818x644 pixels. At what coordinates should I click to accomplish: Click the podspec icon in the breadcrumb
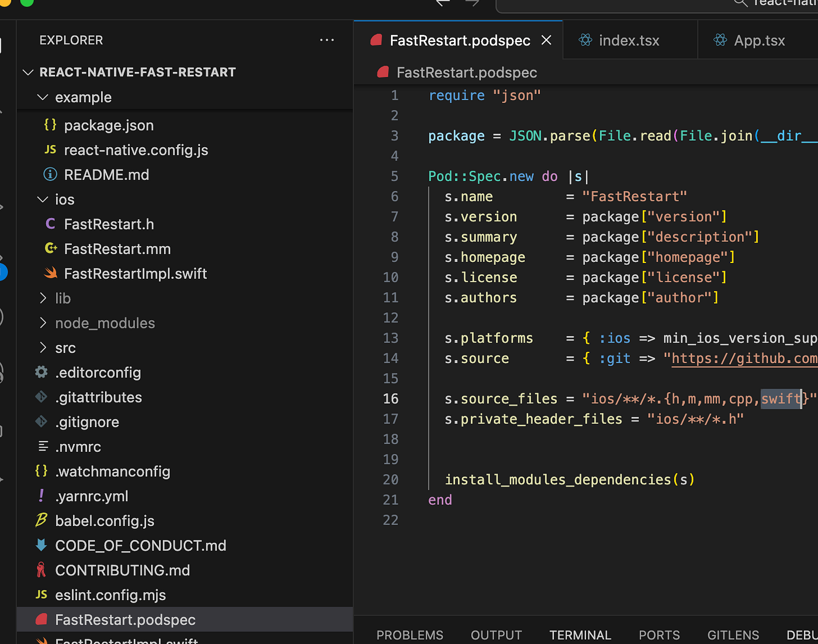pyautogui.click(x=383, y=72)
